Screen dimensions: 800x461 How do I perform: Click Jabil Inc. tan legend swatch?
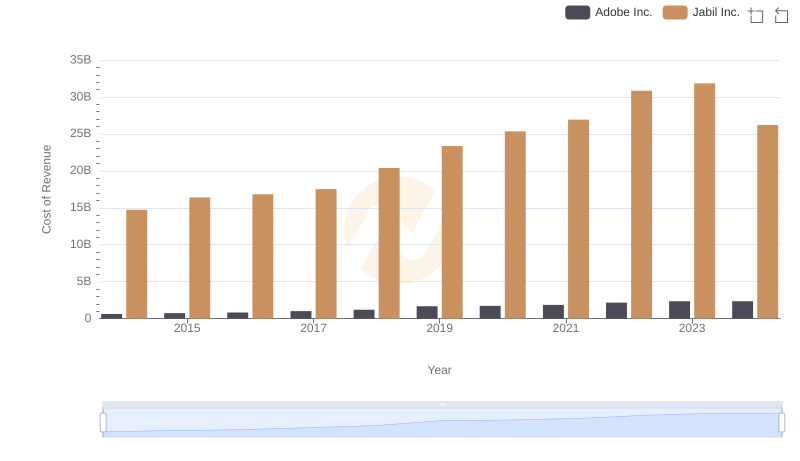point(675,12)
